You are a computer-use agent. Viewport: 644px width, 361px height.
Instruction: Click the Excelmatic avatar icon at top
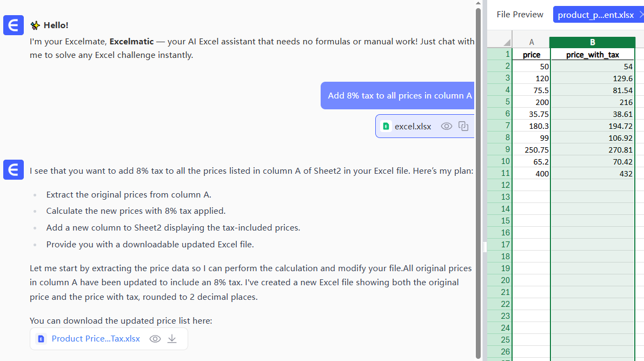14,25
